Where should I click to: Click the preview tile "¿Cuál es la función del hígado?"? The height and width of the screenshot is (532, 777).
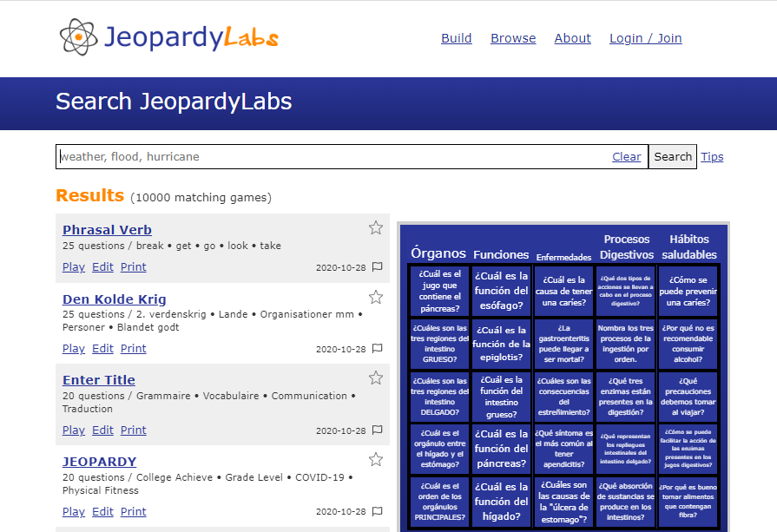click(x=502, y=502)
